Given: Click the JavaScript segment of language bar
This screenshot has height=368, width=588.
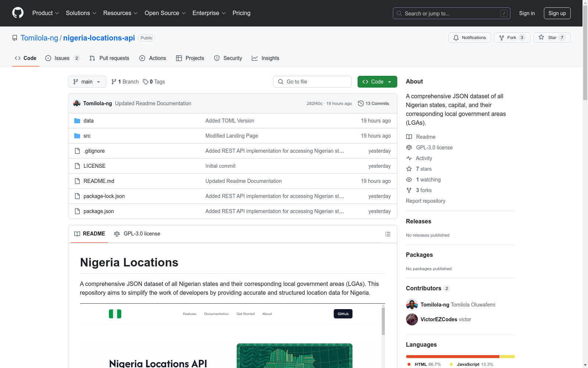Looking at the screenshot, I should 507,357.
